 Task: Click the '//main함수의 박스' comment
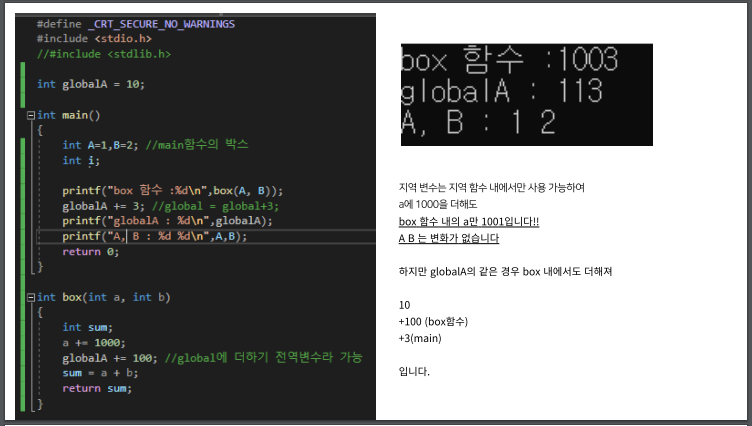197,145
